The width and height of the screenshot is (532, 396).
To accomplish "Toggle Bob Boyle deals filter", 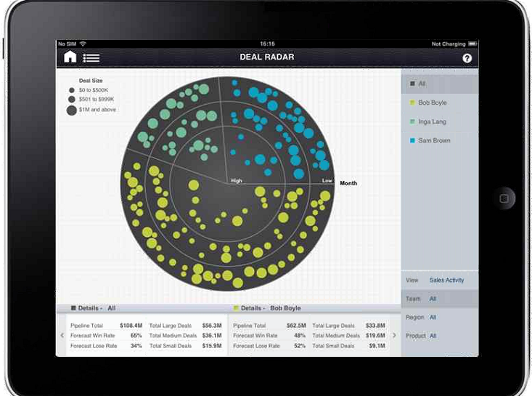I will click(439, 103).
